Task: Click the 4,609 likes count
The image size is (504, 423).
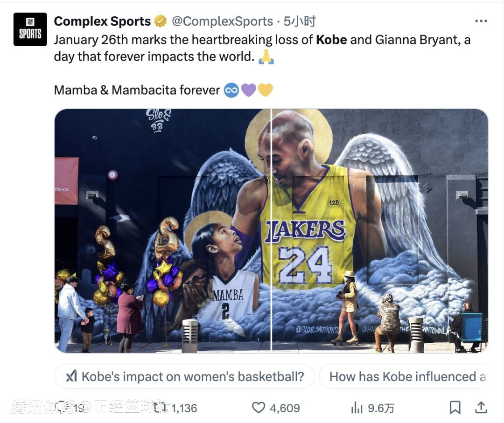Action: tap(285, 408)
